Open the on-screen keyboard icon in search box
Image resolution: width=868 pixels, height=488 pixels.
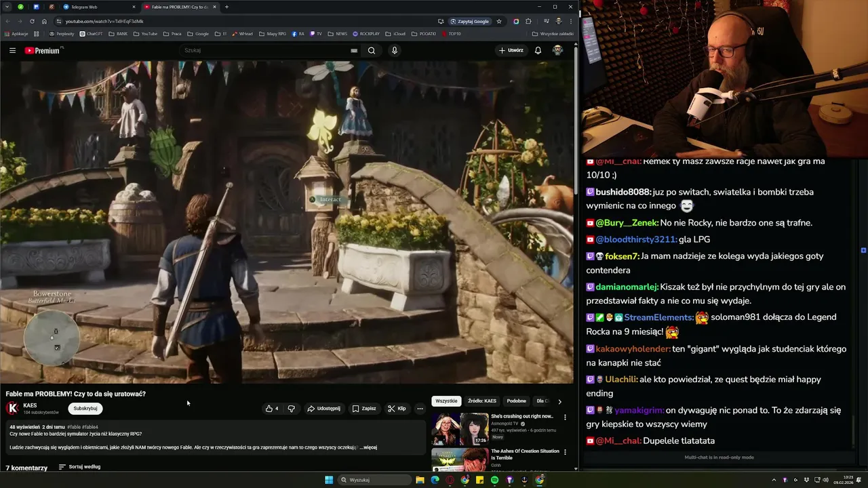tap(354, 50)
